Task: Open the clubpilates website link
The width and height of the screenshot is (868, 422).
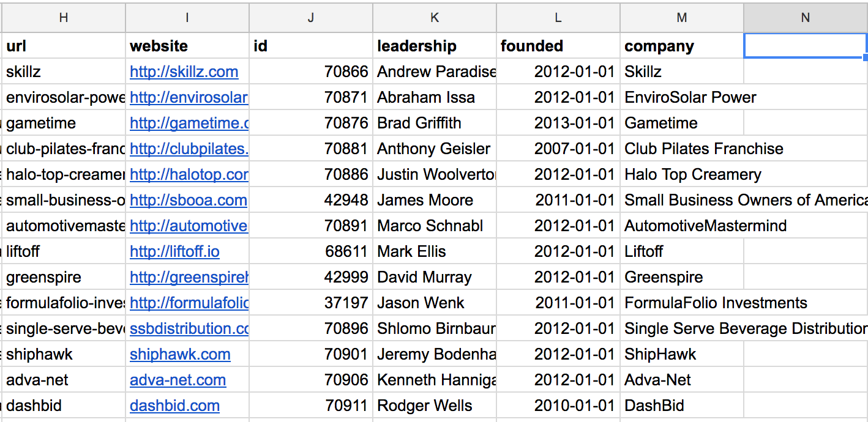Action: click(189, 149)
